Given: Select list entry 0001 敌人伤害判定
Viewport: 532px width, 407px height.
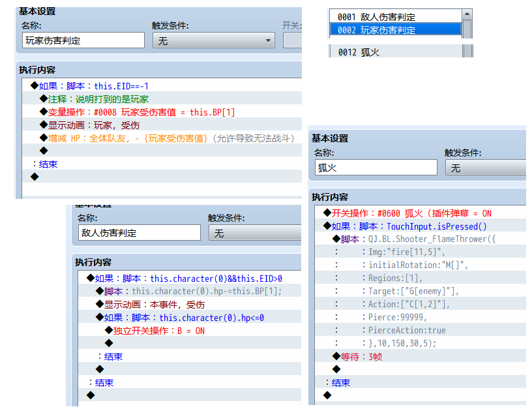Looking at the screenshot, I should (396, 17).
